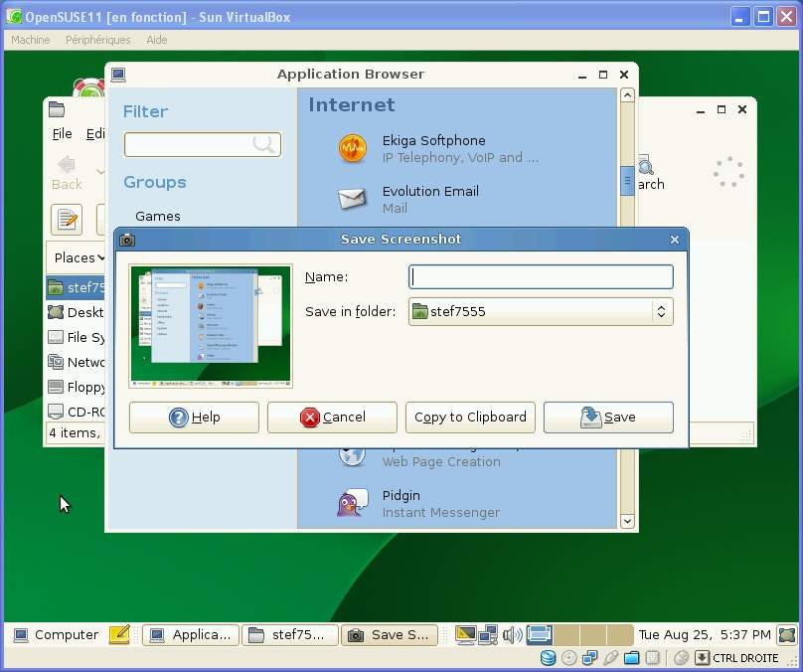Screen dimensions: 803x672
Task: Click the folder icon in file manager title bar
Action: click(57, 109)
